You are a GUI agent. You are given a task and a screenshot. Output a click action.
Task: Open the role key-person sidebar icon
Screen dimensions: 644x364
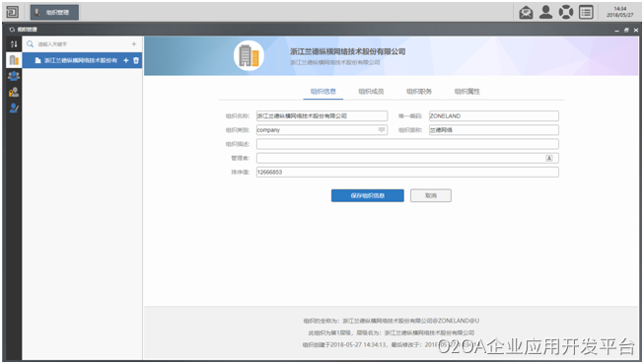coord(14,92)
